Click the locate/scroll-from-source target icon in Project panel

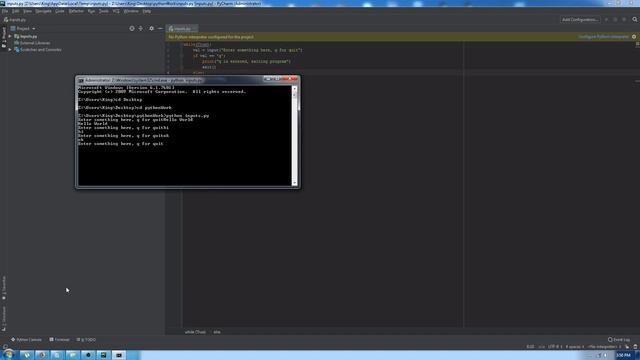[x=132, y=29]
